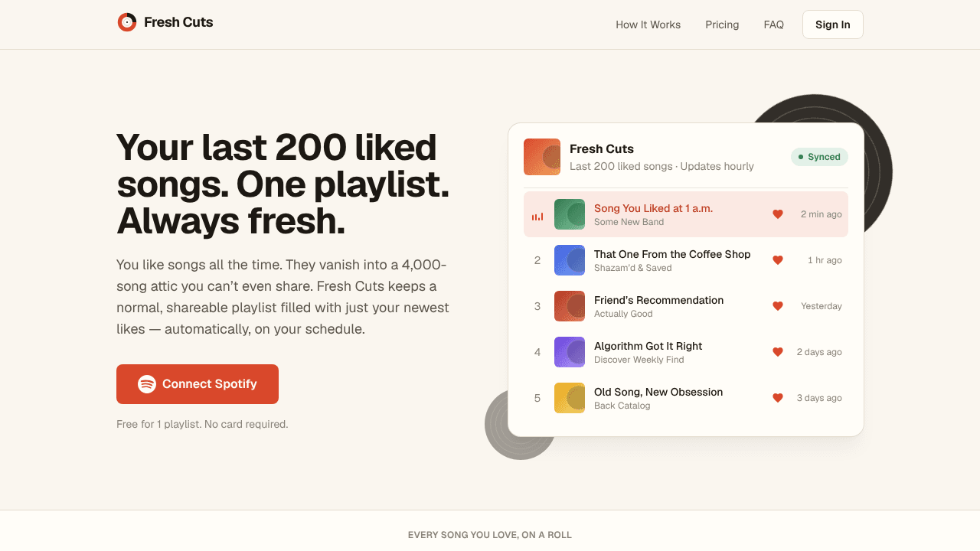Image resolution: width=980 pixels, height=551 pixels.
Task: Unlike Song You Liked at 1 a.m.
Action: (778, 214)
